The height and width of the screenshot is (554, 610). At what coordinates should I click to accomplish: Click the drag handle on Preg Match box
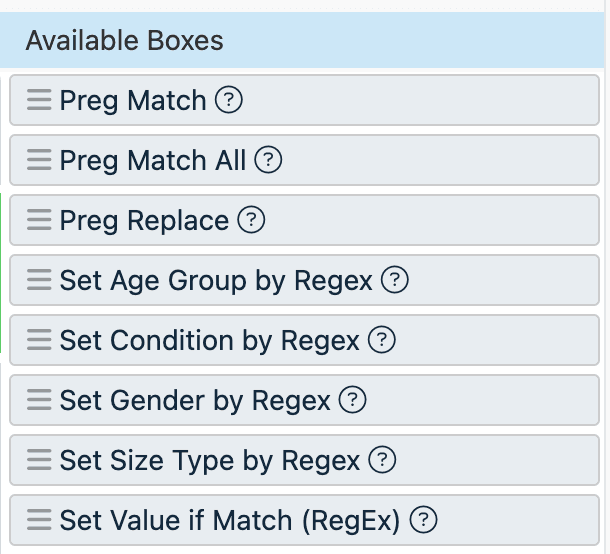click(39, 100)
